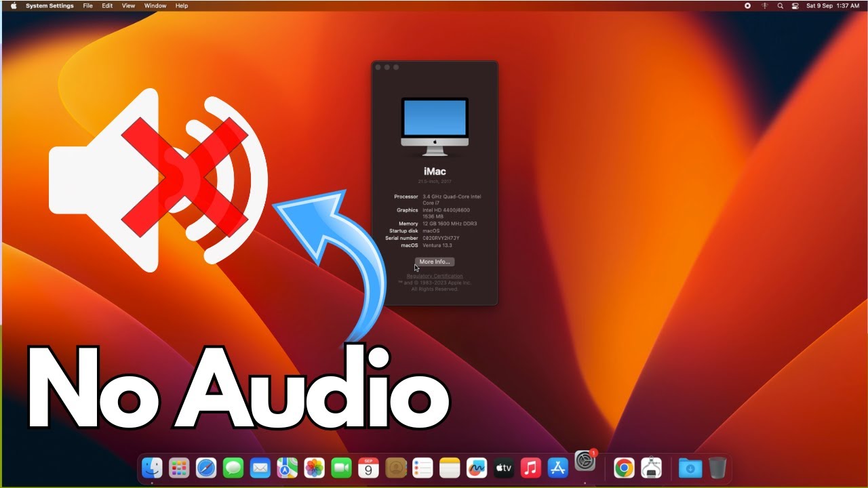Viewport: 868px width, 488px height.
Task: Start FaceTime from the Dock
Action: click(x=341, y=468)
